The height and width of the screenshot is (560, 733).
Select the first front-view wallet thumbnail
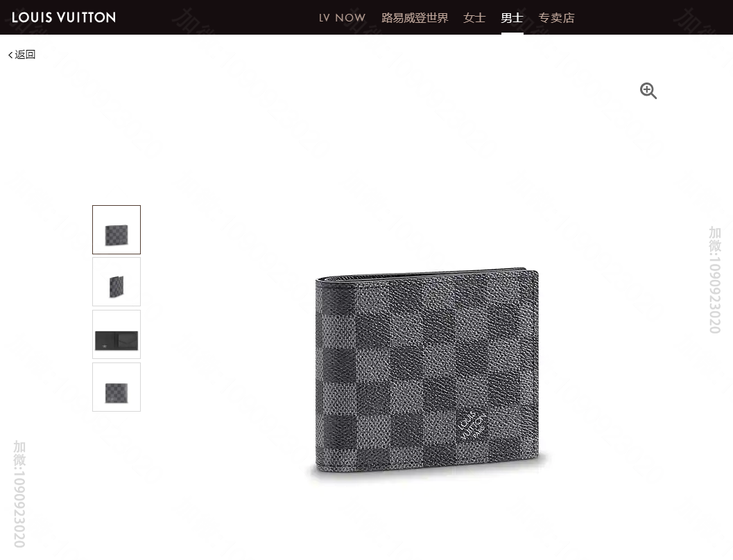point(117,230)
